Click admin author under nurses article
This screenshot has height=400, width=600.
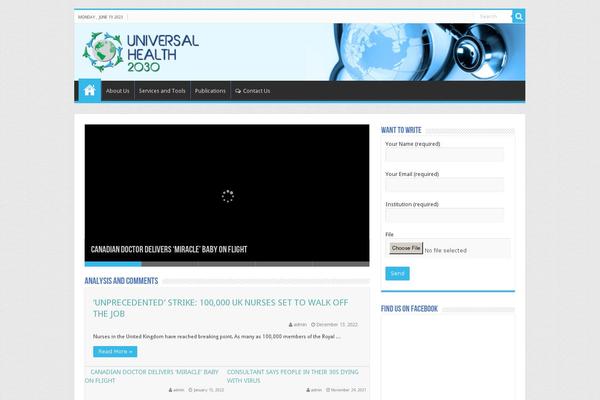click(x=298, y=325)
